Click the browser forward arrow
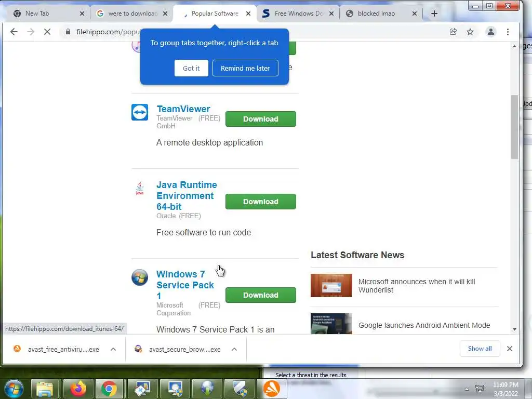This screenshot has width=532, height=399. tap(31, 32)
